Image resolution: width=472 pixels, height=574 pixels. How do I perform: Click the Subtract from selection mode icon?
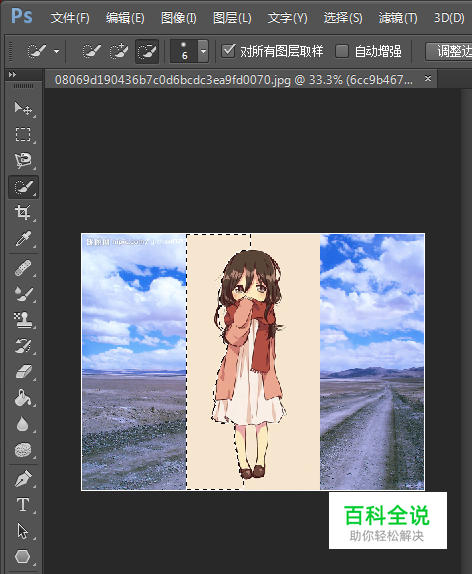click(x=147, y=52)
